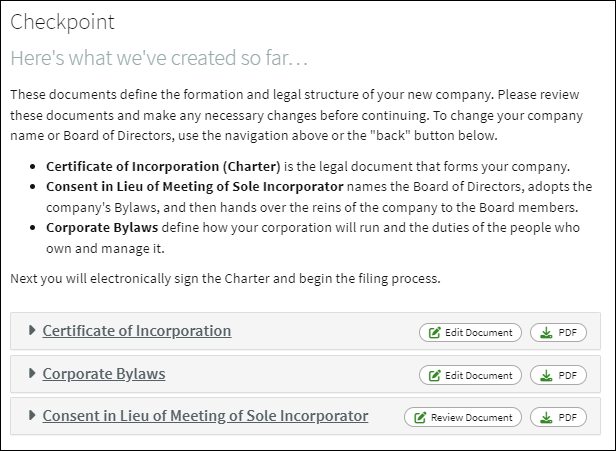Open Consent in Lieu of Meeting of Sole Incorporator link
Screen dimensions: 616x451
205,416
